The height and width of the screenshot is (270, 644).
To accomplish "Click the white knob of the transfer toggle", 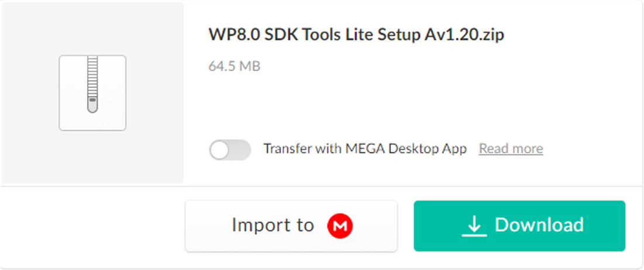I will (220, 150).
